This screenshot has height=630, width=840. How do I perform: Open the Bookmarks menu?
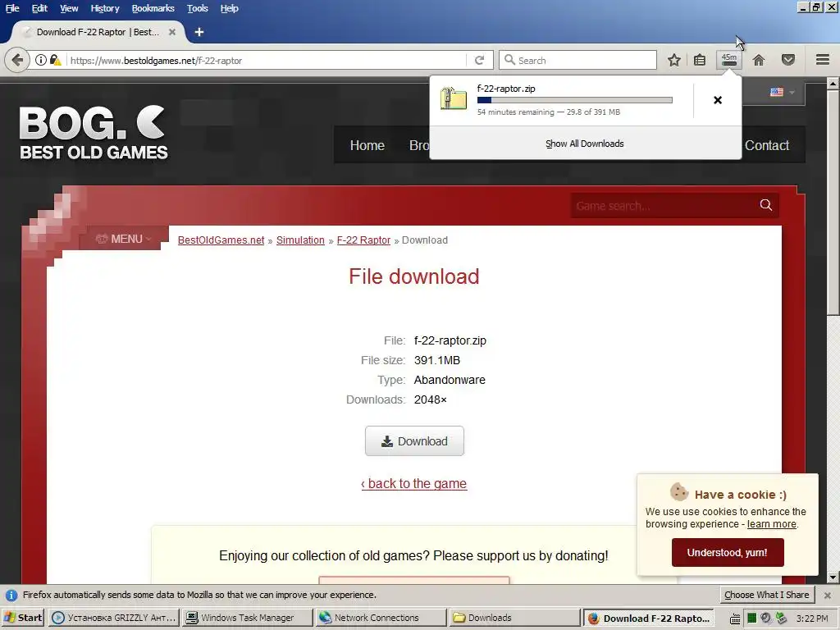[153, 8]
